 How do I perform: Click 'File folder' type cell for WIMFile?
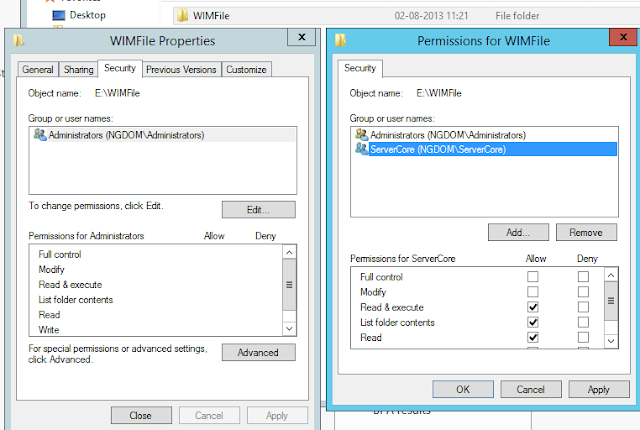[x=517, y=16]
